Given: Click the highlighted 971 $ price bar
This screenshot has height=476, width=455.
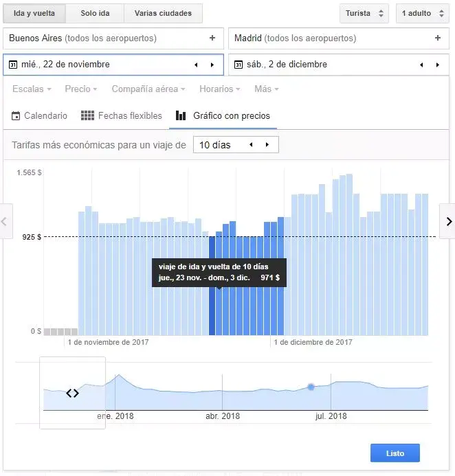Looking at the screenshot, I should (219, 310).
